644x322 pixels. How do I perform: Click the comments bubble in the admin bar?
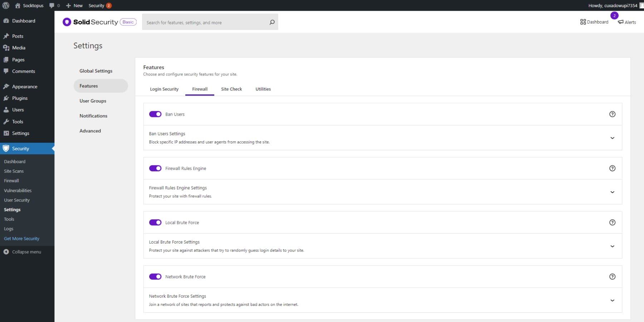pos(52,5)
